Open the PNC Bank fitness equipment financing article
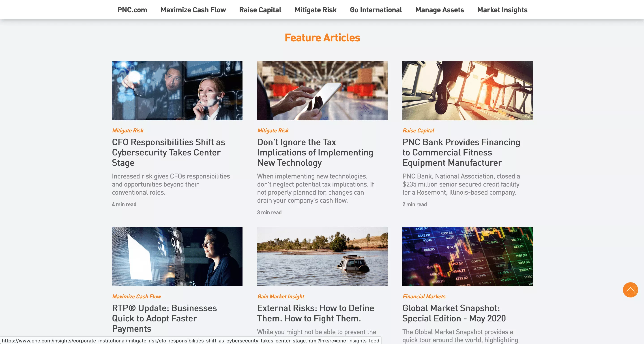 (461, 152)
